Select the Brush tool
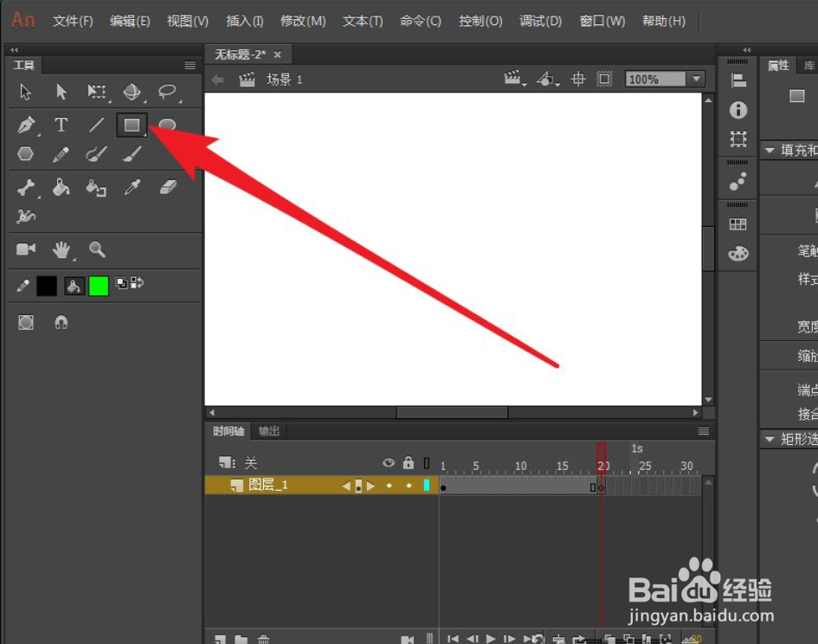818x644 pixels. [x=132, y=154]
